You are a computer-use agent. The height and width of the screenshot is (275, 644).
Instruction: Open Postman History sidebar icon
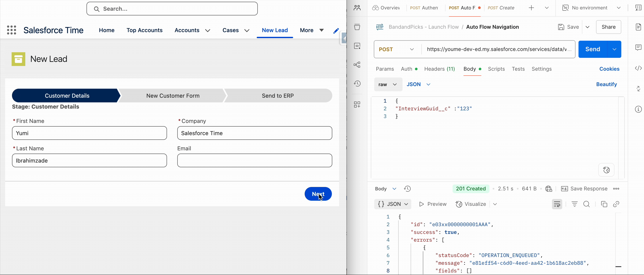tap(357, 84)
